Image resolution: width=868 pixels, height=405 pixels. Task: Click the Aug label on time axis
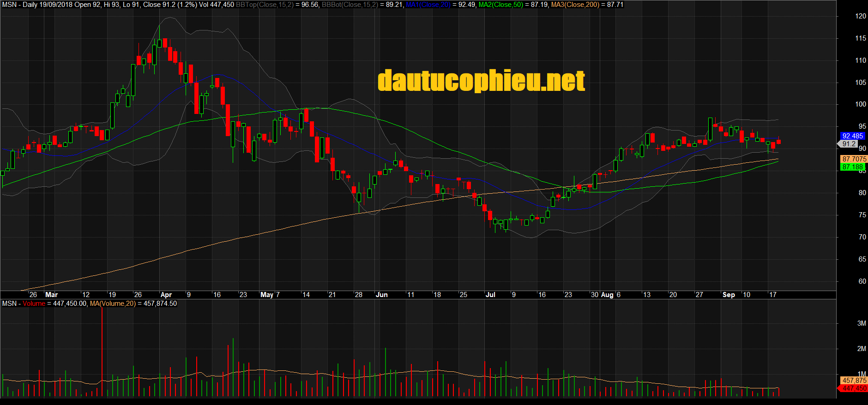[607, 295]
